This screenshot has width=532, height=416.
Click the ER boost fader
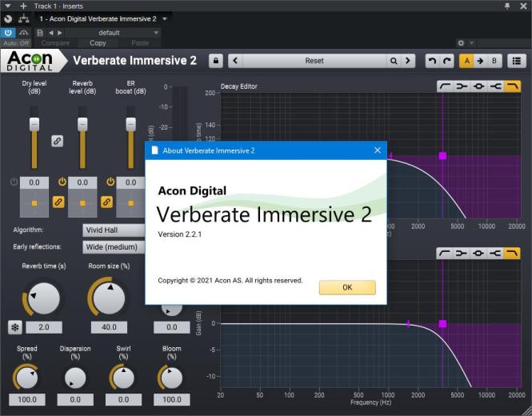[130, 124]
